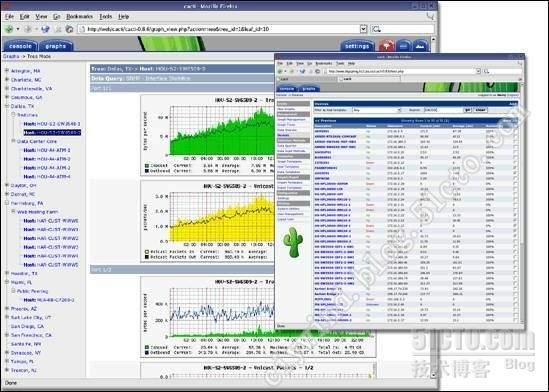This screenshot has width=549, height=392.
Task: Expand the Charlotte, NC tree node
Action: point(7,79)
